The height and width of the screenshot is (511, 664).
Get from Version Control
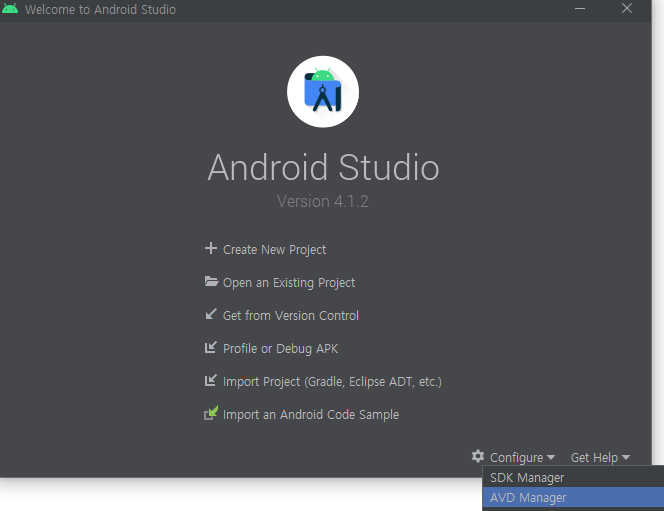[x=290, y=316]
